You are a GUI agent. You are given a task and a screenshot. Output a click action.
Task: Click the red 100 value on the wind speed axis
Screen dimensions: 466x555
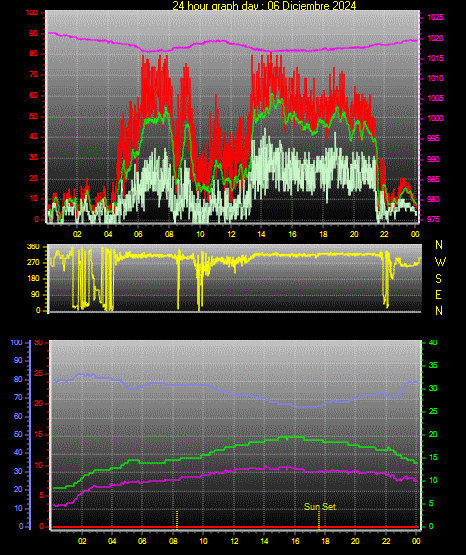31,13
